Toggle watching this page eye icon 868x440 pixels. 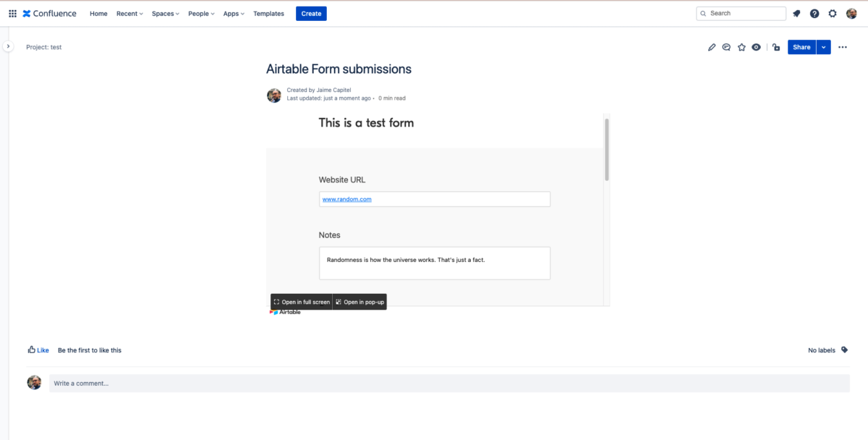point(756,47)
